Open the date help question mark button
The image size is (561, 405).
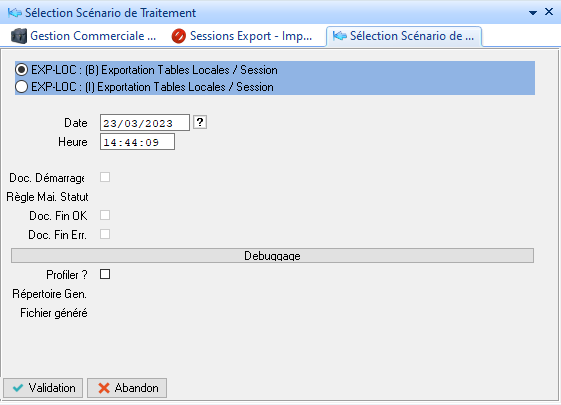click(200, 122)
